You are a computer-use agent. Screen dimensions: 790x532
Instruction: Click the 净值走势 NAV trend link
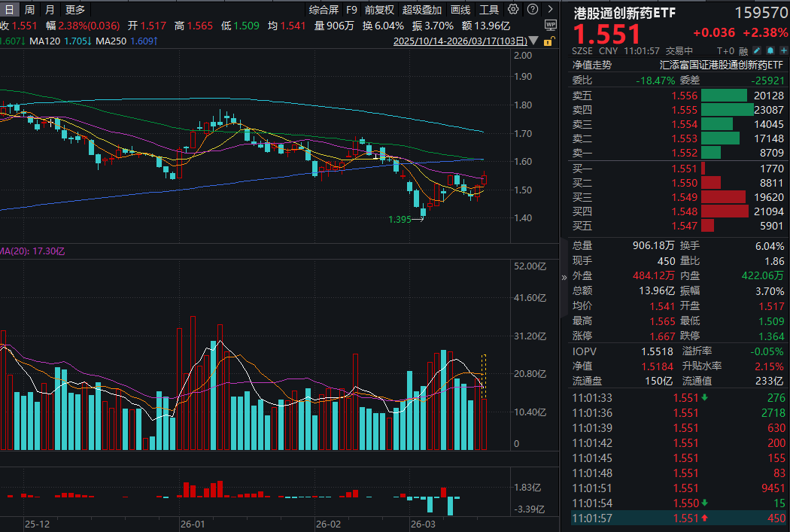coord(592,65)
